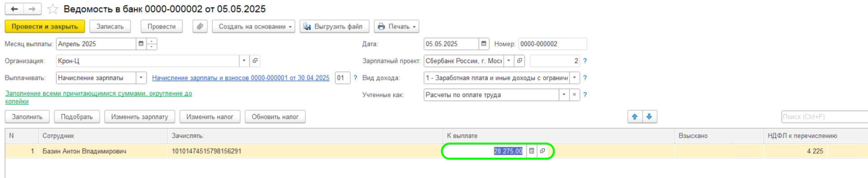Click the Зачислять: column header
The image size is (868, 178).
(305, 136)
